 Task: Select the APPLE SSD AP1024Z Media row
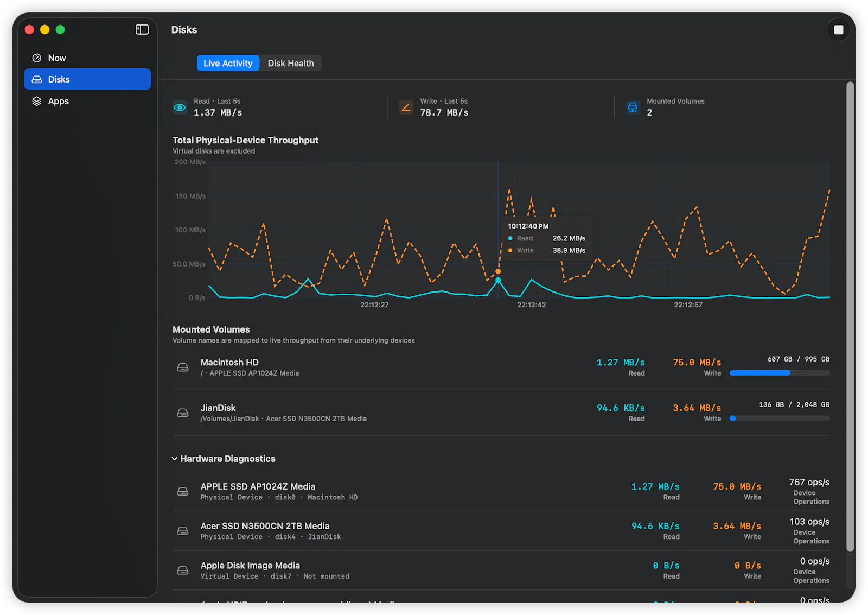click(x=501, y=491)
